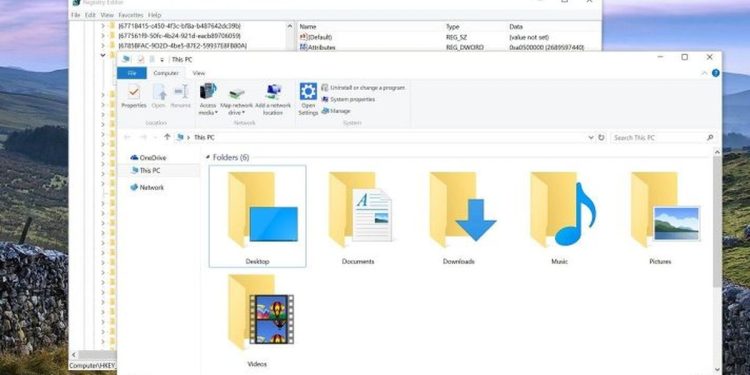The image size is (750, 375).
Task: Switch to the Computer ribbon tab
Action: pyautogui.click(x=165, y=73)
